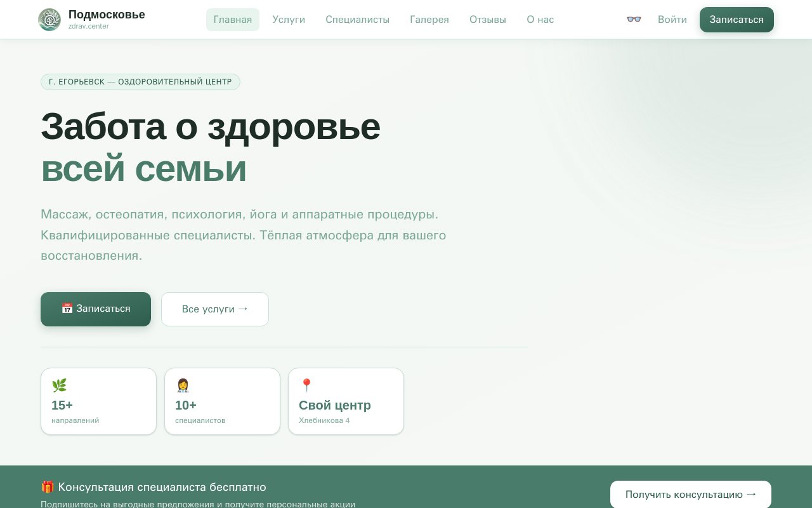Go to the Специалисты section
This screenshot has width=812, height=508.
tap(358, 20)
